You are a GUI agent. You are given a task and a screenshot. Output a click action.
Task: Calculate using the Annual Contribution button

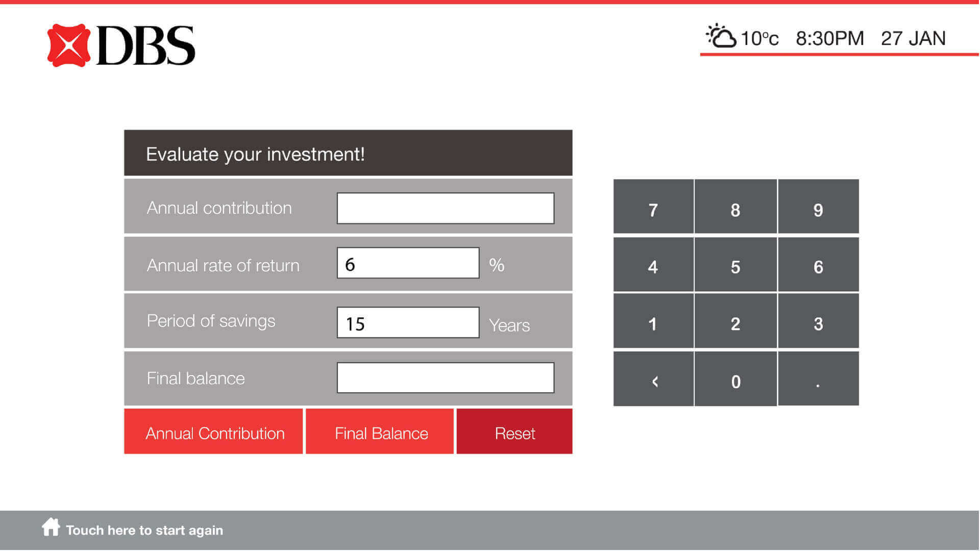(x=214, y=432)
